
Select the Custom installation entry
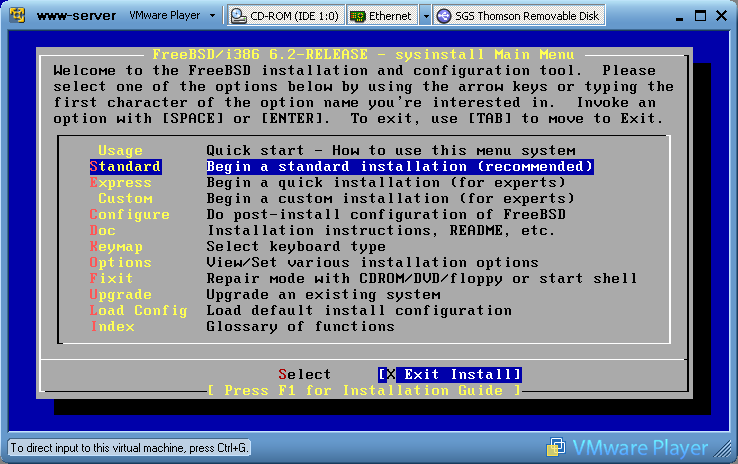125,199
